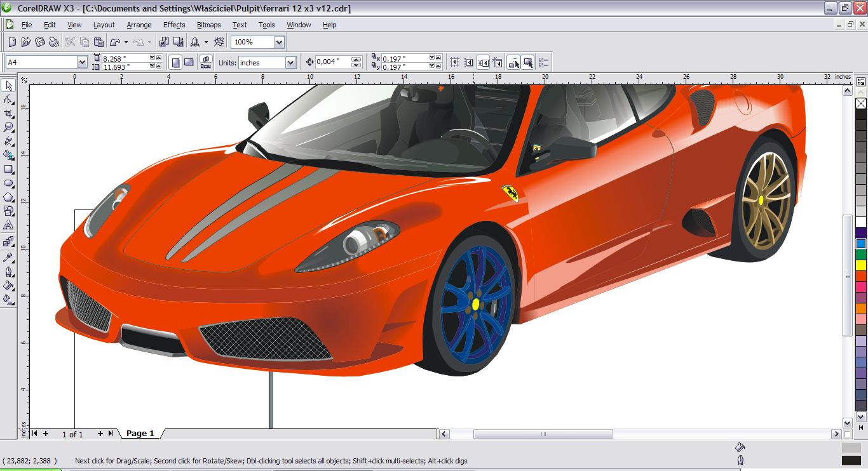Screen dimensions: 868x471
Task: Pick the yellow swatch in color palette
Action: (x=861, y=265)
